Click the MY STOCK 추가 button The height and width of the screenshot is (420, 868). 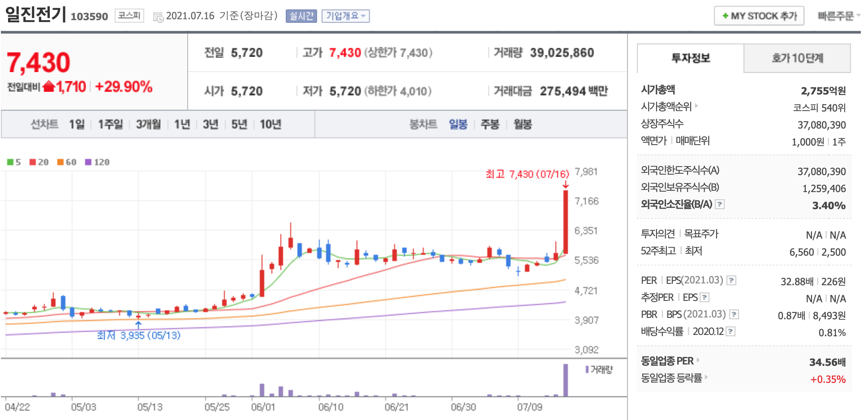point(759,16)
